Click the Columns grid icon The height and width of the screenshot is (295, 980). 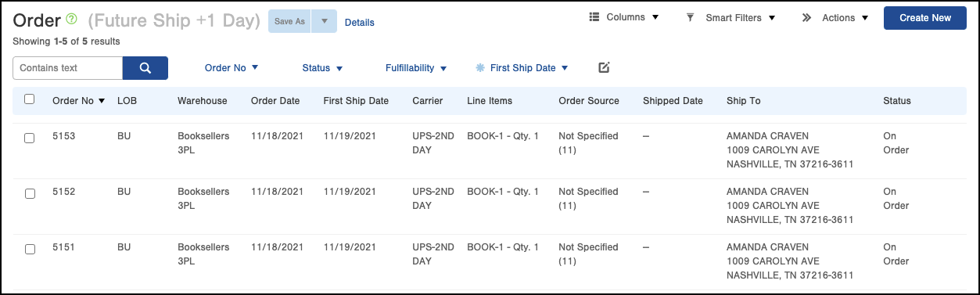pos(594,17)
